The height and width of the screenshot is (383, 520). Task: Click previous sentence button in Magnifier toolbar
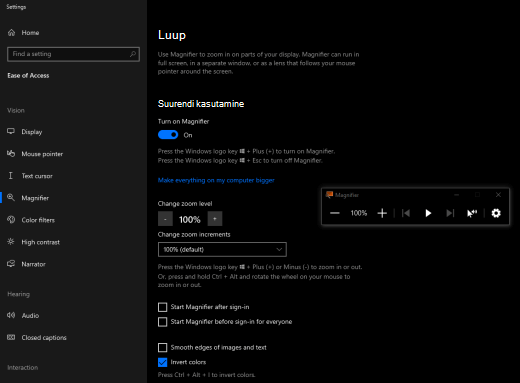pos(406,213)
